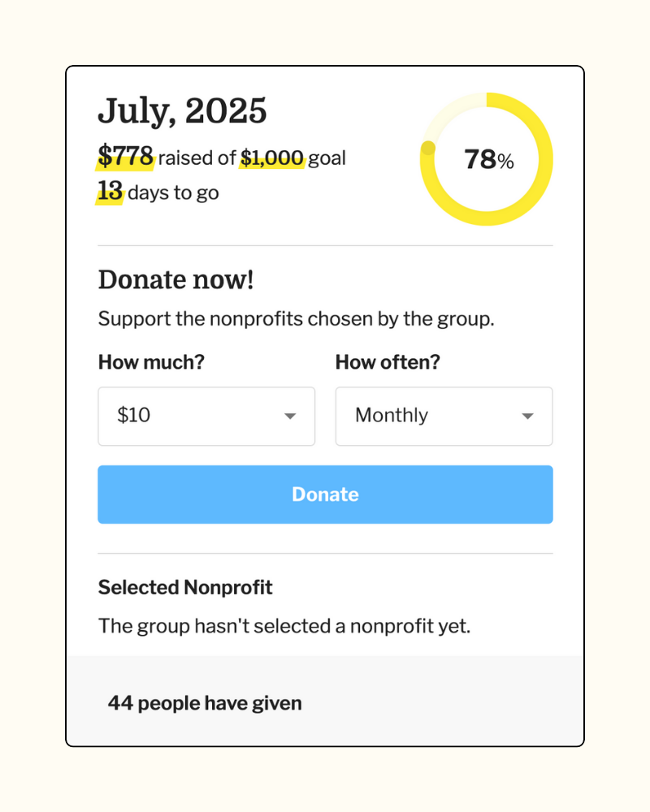Open the $10 donation amount dropdown
The image size is (650, 812).
click(x=206, y=416)
